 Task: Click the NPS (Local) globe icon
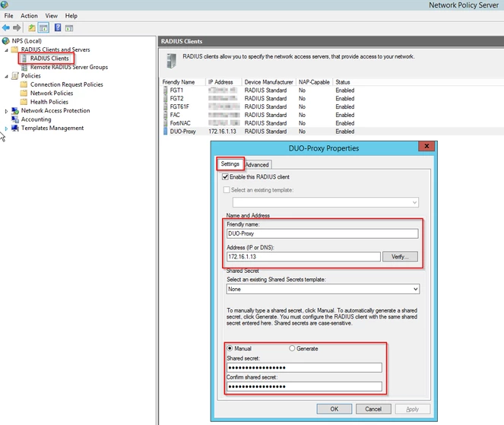click(x=6, y=41)
